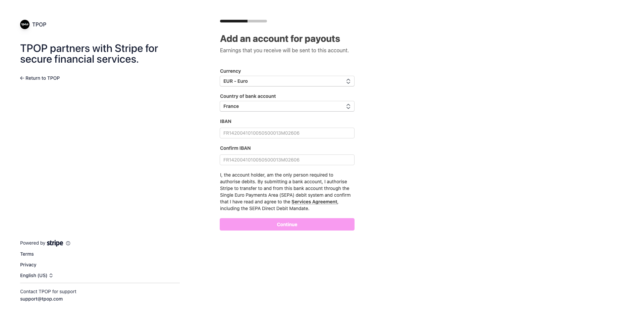Viewport: 644px width, 321px height.
Task: Open the English (US) language selector
Action: [x=34, y=275]
